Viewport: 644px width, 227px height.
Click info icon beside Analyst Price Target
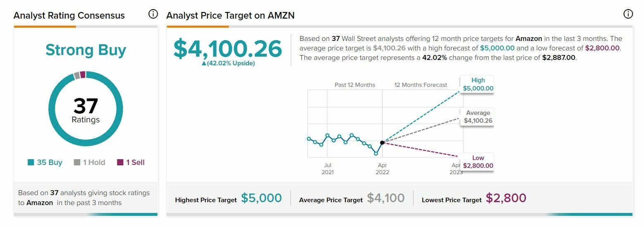click(x=627, y=14)
